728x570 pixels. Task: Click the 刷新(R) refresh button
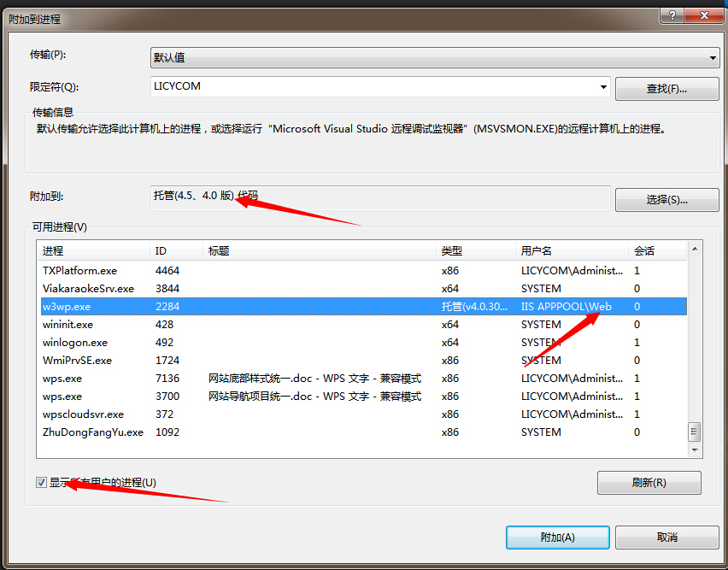(x=649, y=483)
